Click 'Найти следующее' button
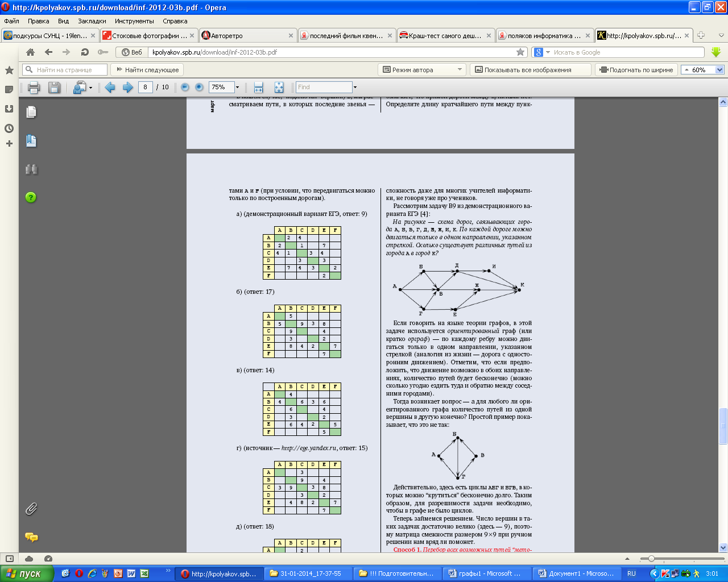This screenshot has width=728, height=582. tap(147, 70)
